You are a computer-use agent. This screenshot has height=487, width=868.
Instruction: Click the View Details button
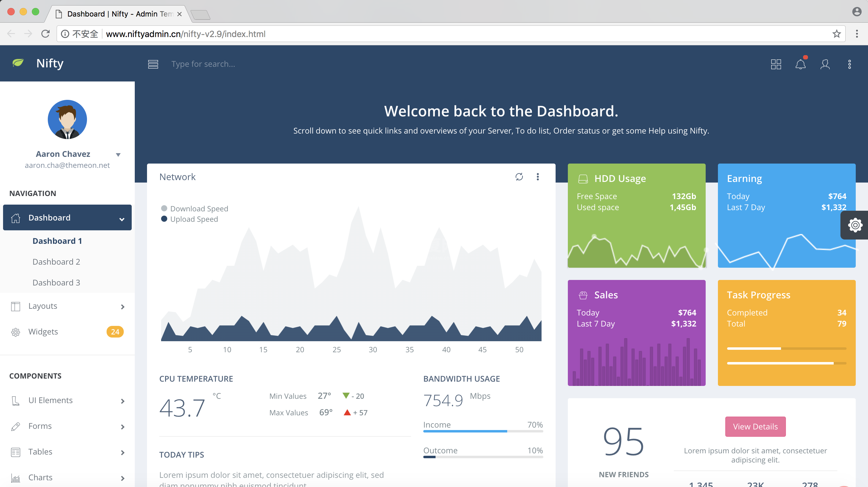(755, 427)
